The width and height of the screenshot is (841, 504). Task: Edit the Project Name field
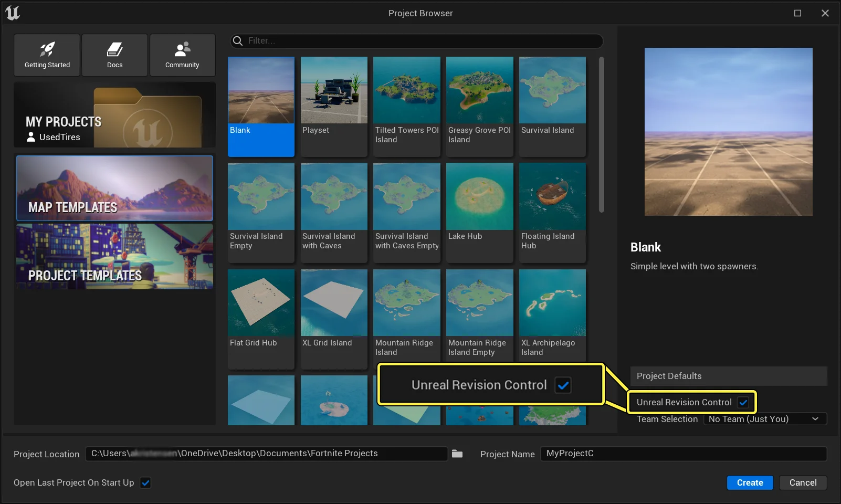[x=684, y=454]
